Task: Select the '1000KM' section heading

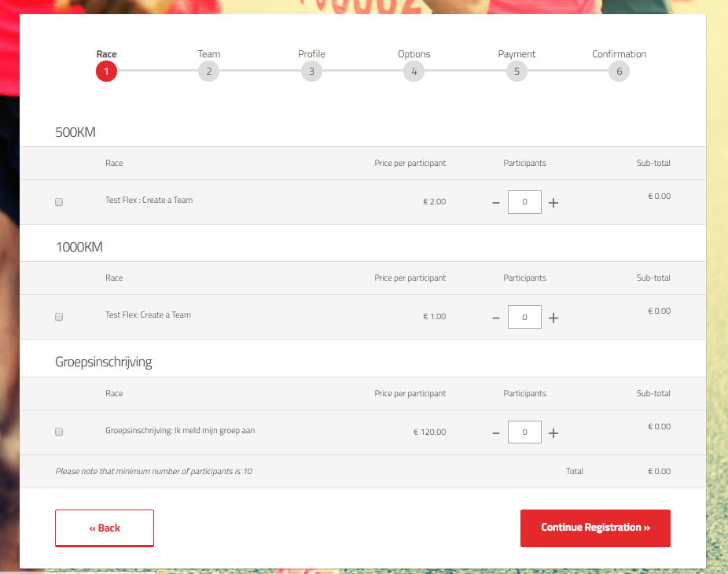Action: [x=79, y=247]
